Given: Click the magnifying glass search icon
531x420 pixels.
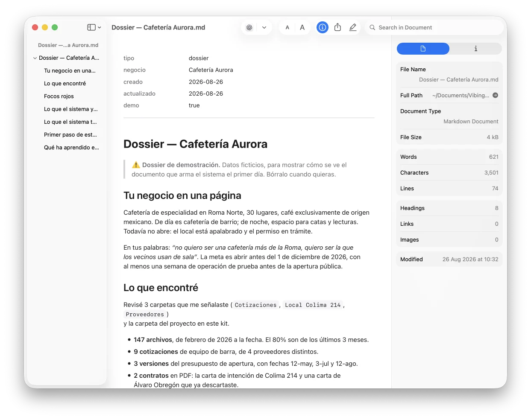Looking at the screenshot, I should [373, 27].
